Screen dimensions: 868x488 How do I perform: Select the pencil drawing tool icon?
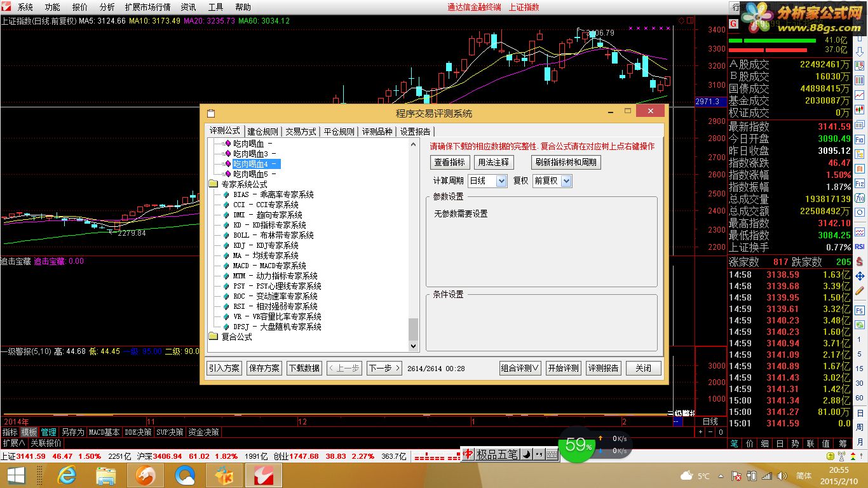(859, 290)
